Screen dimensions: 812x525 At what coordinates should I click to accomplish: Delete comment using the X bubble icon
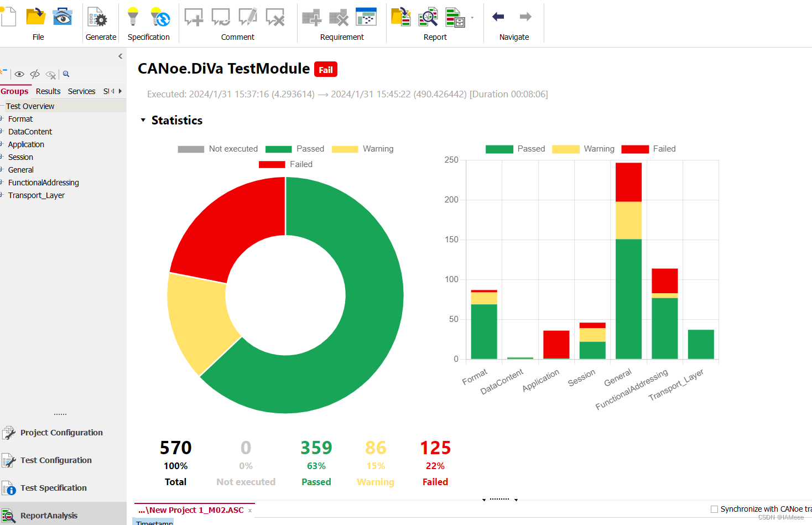tap(275, 17)
